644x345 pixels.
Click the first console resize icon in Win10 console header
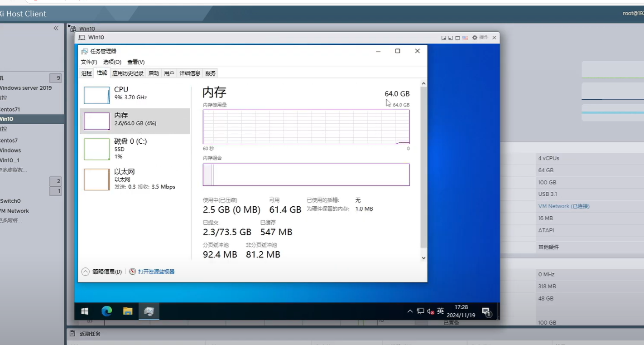coord(444,38)
